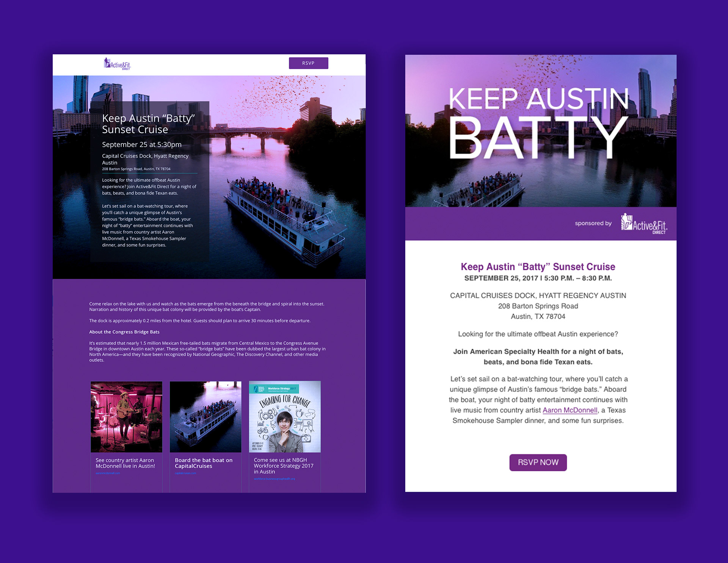Click 'Capital Cruises Dock, Hyatt Regency Austin' in hero panel
Viewport: 728px width, 563px height.
(145, 159)
